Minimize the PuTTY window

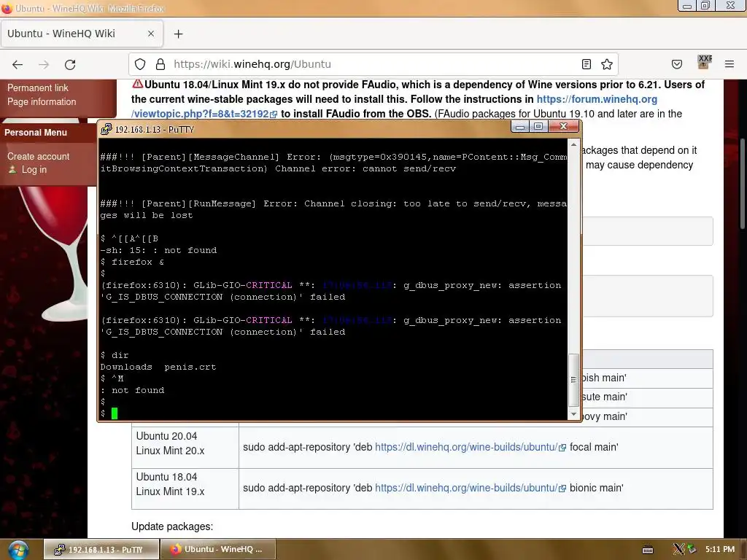519,127
